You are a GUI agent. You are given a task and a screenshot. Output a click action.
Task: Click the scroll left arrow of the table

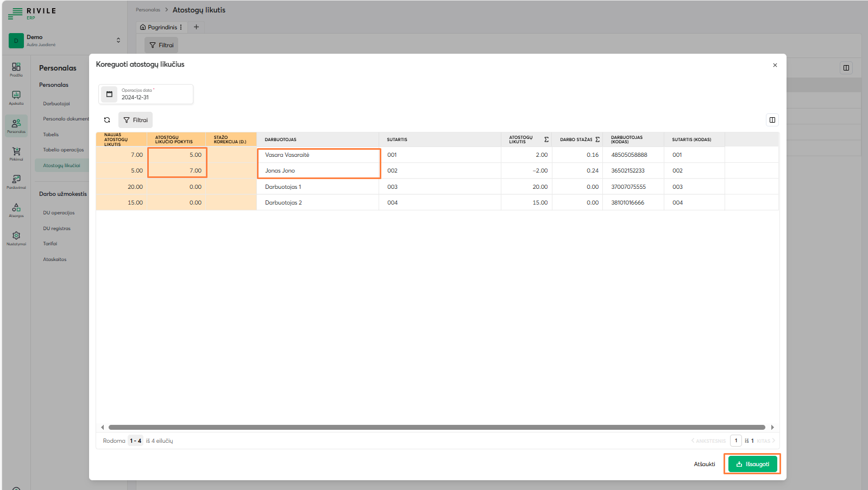102,427
